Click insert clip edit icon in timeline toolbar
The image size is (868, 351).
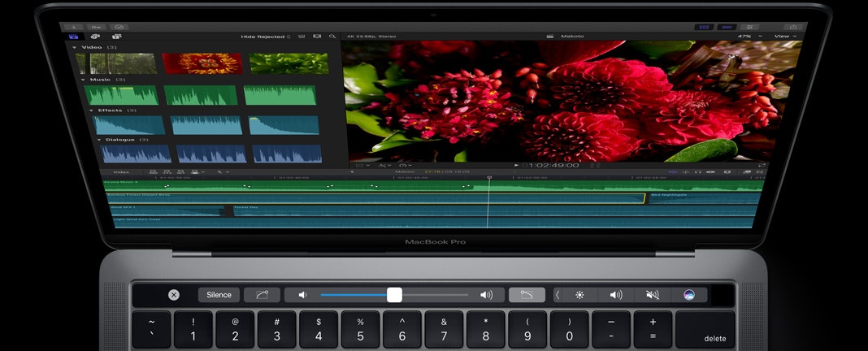pos(166,172)
